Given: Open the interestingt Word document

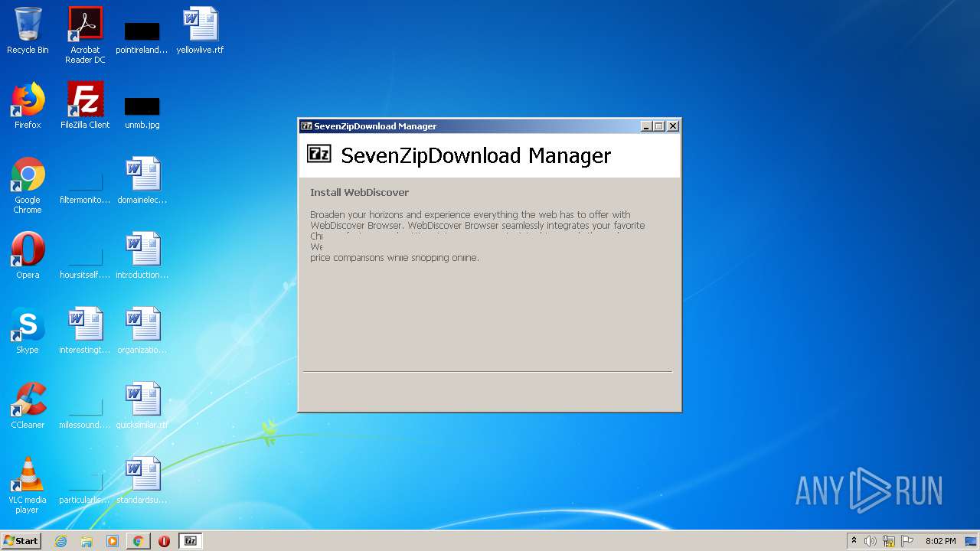Looking at the screenshot, I should pos(85,331).
